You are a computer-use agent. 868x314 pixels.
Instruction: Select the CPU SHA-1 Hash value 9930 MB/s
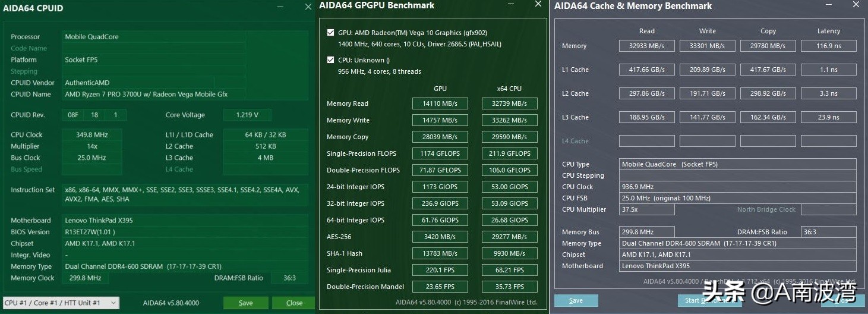tap(509, 253)
